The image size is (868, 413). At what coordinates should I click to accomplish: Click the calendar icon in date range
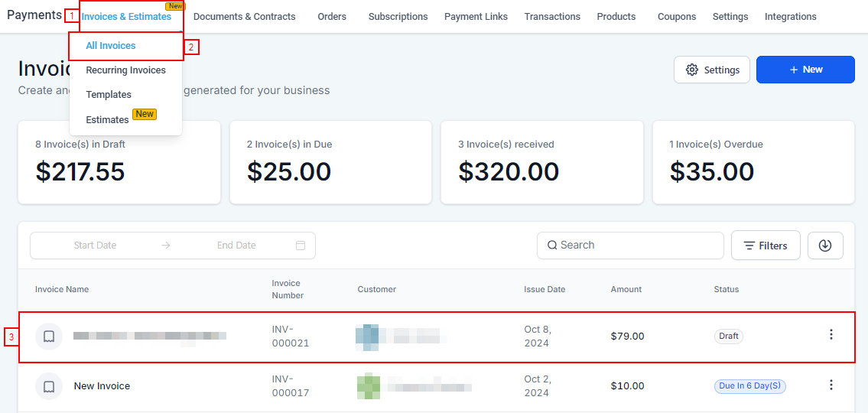301,246
